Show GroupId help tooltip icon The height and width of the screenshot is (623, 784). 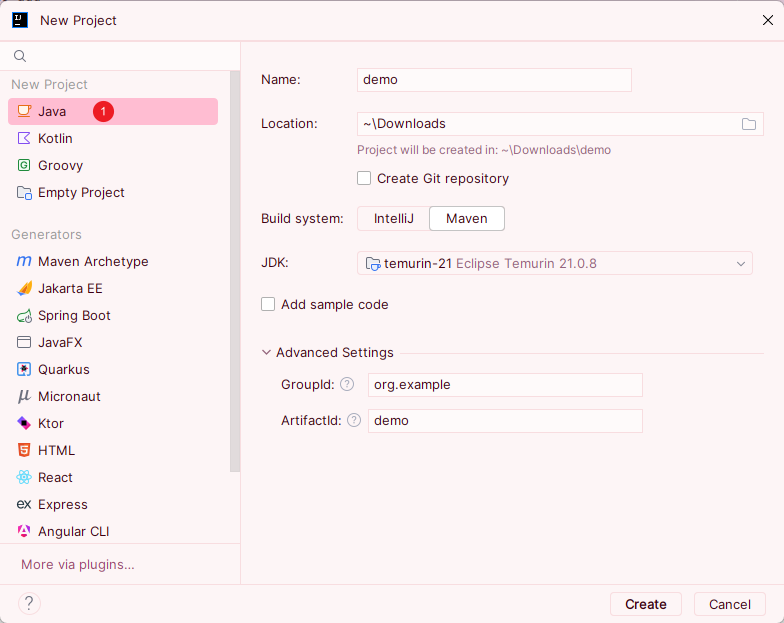[x=347, y=384]
